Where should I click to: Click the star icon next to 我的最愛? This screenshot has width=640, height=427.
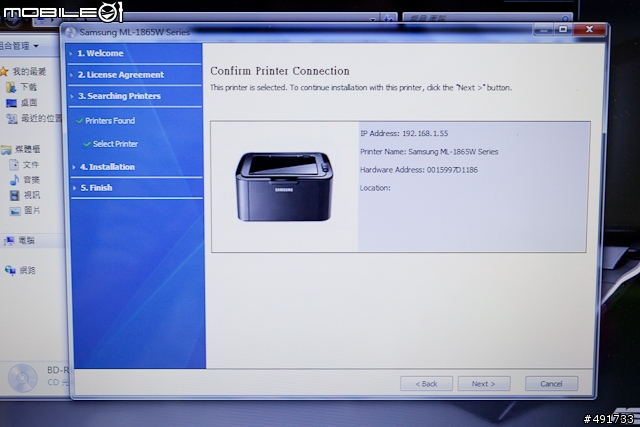pos(4,72)
